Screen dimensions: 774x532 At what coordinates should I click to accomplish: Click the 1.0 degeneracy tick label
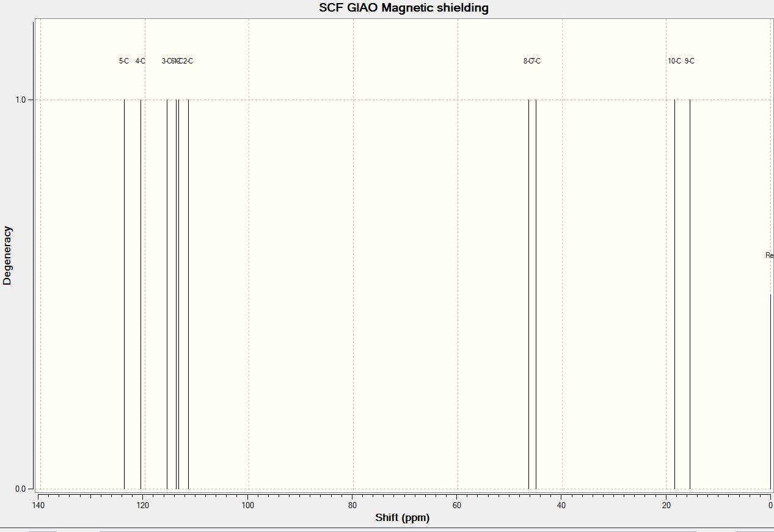(x=20, y=100)
